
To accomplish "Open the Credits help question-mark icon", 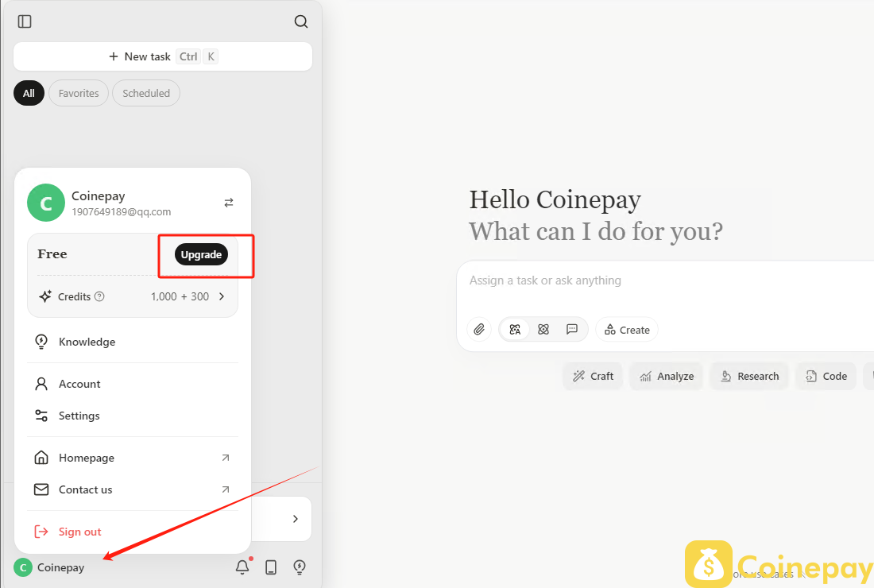I will tap(99, 296).
